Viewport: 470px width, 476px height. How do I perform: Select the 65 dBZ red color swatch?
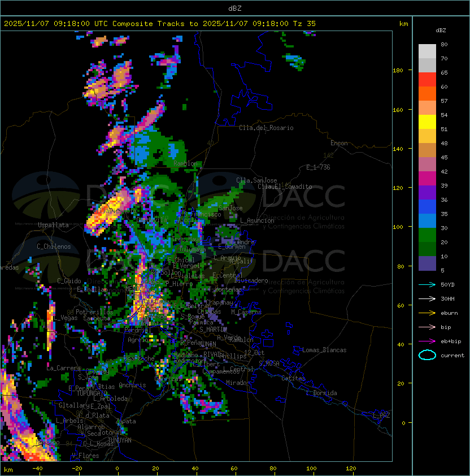[427, 80]
